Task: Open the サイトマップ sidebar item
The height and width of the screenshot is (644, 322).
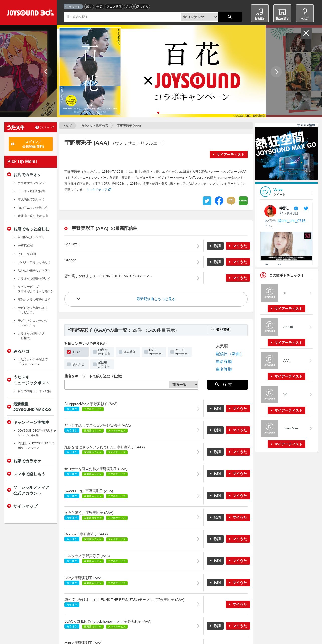Action: [25, 506]
